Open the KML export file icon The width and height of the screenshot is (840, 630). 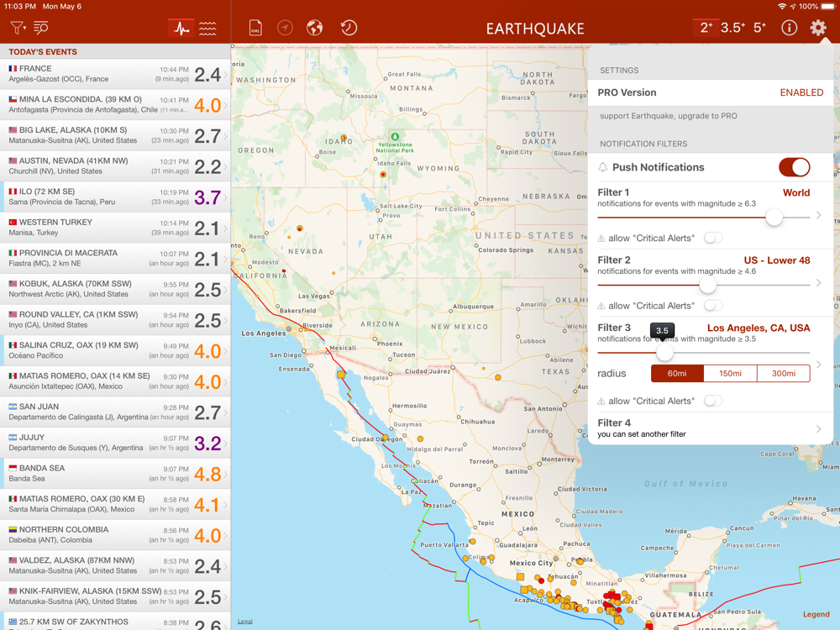255,28
